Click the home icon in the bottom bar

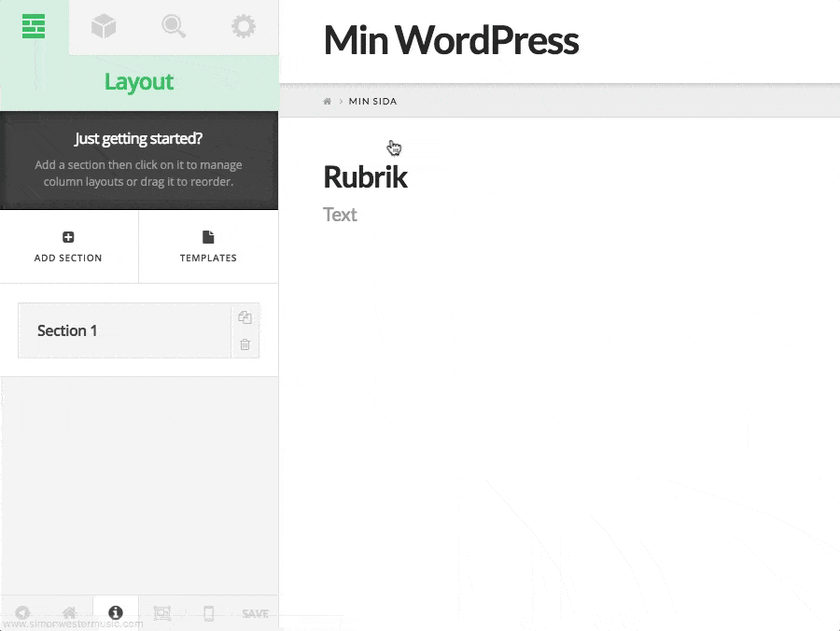pos(69,612)
